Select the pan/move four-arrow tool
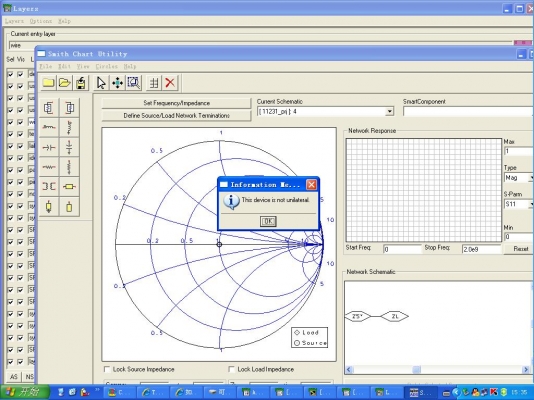This screenshot has width=534, height=400. coord(117,83)
